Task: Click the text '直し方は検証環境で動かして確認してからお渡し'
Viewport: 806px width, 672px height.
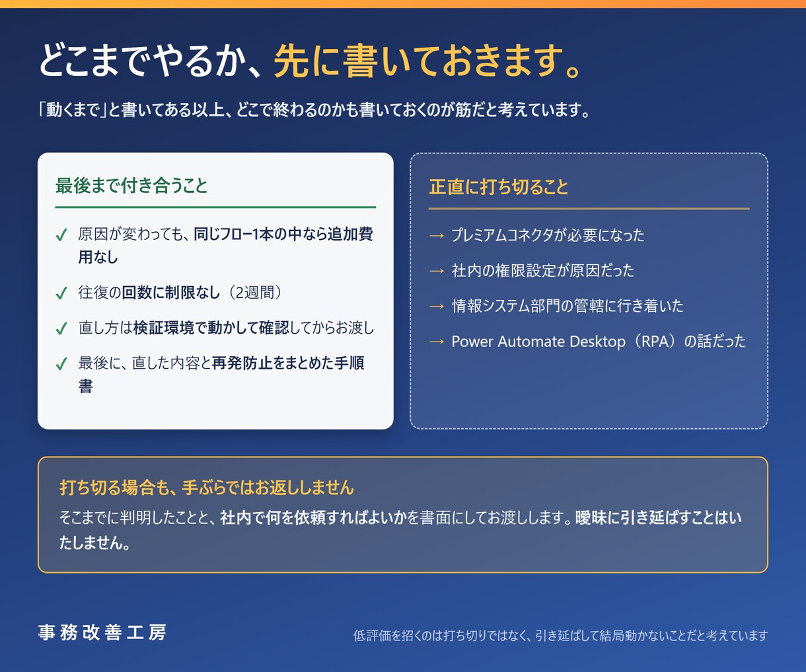Action: coord(226,328)
